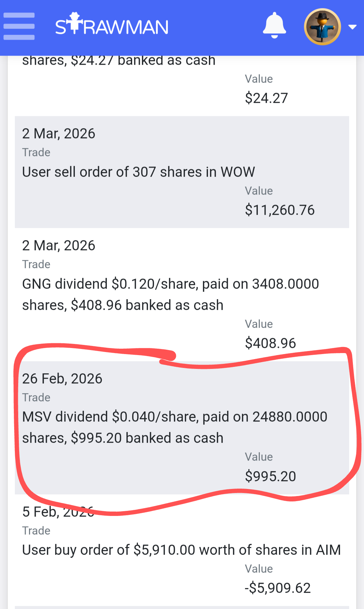Click the Value label above $11,260.76

click(x=259, y=191)
